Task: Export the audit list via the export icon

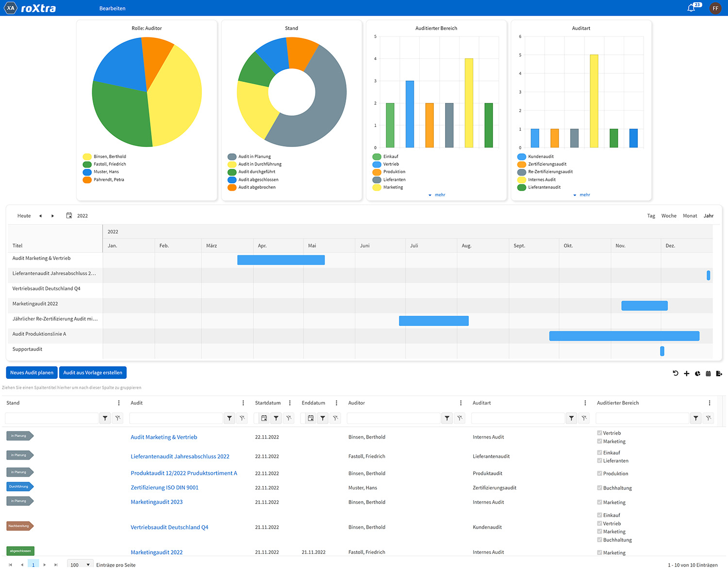Action: pyautogui.click(x=720, y=374)
